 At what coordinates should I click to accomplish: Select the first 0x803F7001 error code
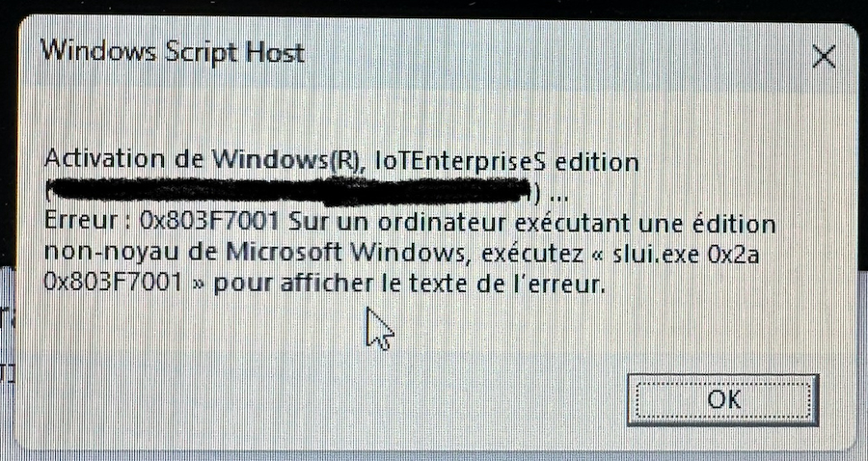click(208, 222)
